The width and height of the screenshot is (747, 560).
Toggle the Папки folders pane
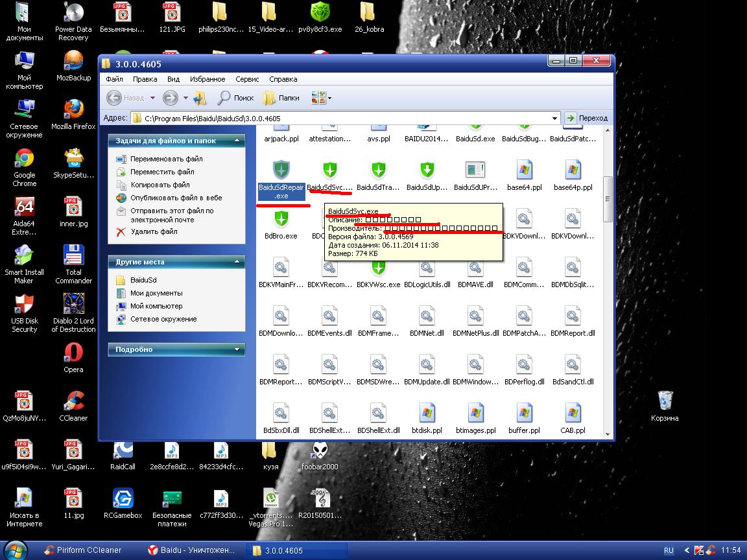coord(281,98)
